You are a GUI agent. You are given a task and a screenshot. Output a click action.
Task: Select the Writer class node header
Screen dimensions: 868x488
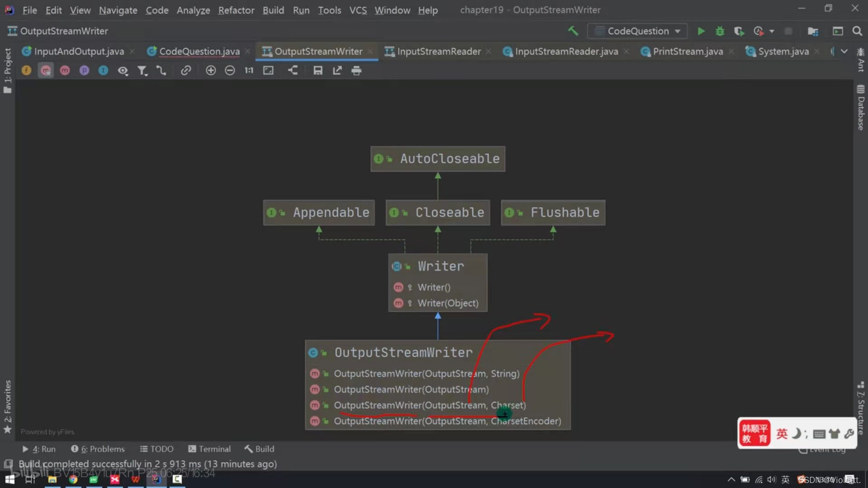coord(438,266)
